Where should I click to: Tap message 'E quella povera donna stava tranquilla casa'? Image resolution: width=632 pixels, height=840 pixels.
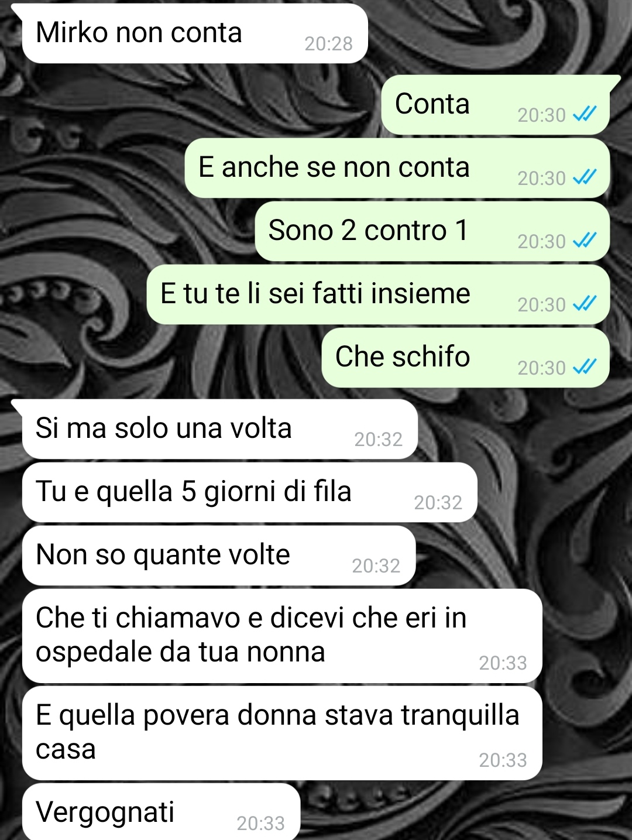tap(282, 733)
